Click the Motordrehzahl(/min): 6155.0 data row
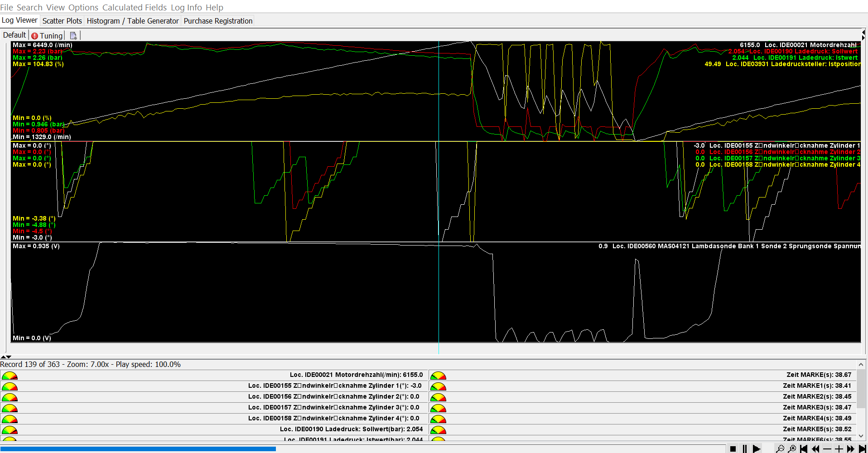 tap(215, 375)
